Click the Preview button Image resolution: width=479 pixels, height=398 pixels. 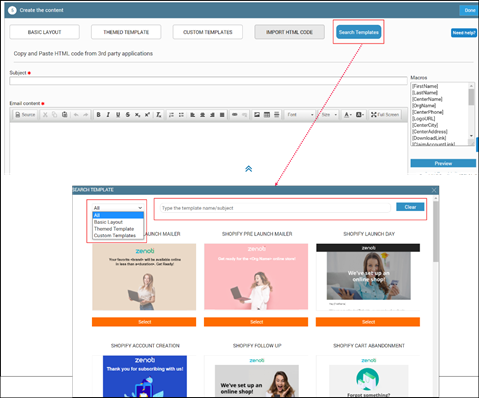[x=443, y=163]
